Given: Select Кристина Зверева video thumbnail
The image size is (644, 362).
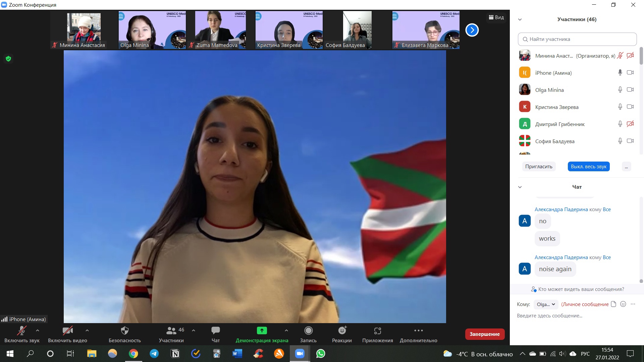Looking at the screenshot, I should (x=289, y=30).
